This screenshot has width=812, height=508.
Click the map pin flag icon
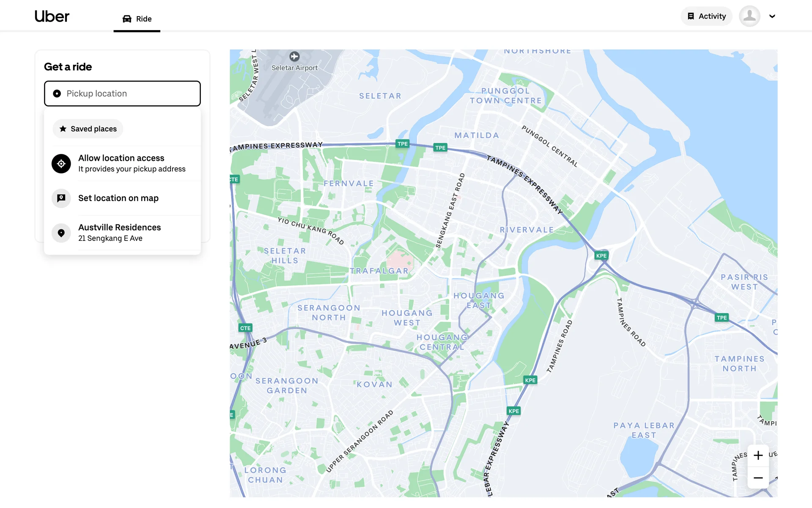coord(61,198)
